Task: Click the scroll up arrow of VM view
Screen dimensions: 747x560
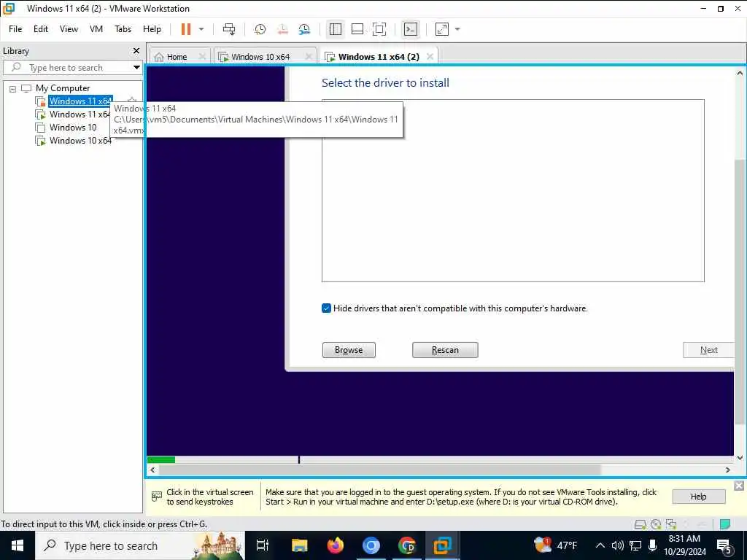Action: click(x=740, y=74)
